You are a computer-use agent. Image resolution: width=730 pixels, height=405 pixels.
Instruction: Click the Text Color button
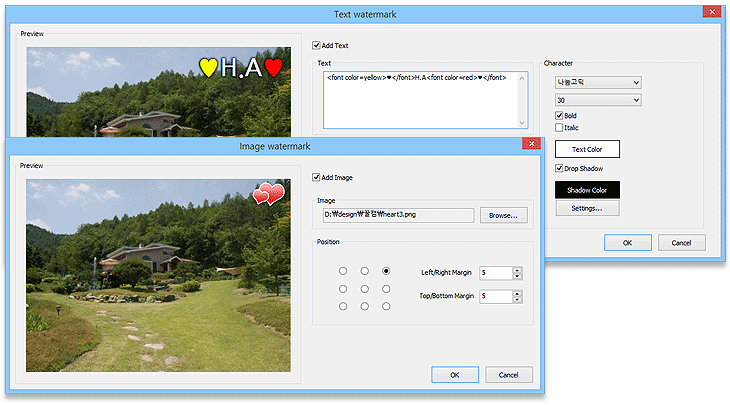[x=587, y=149]
